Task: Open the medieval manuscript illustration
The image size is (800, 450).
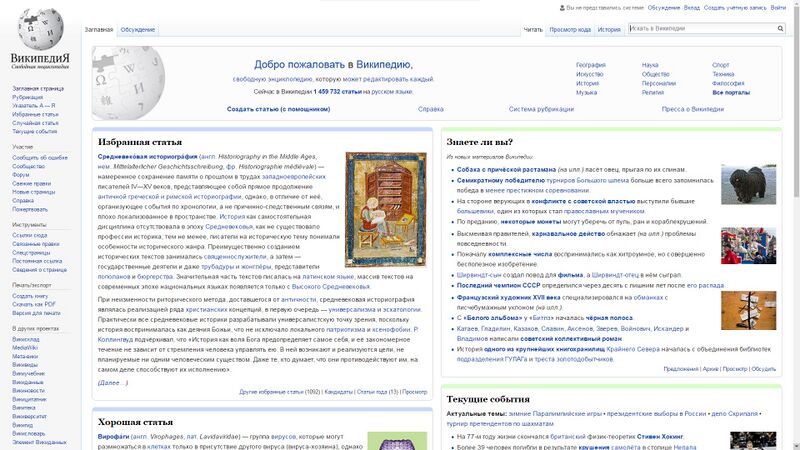Action: pyautogui.click(x=386, y=209)
